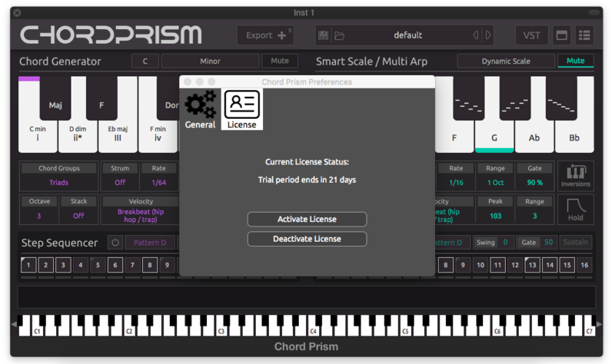Screen dimensions: 615x364
Task: Go to previous preset arrow
Action: coord(475,35)
